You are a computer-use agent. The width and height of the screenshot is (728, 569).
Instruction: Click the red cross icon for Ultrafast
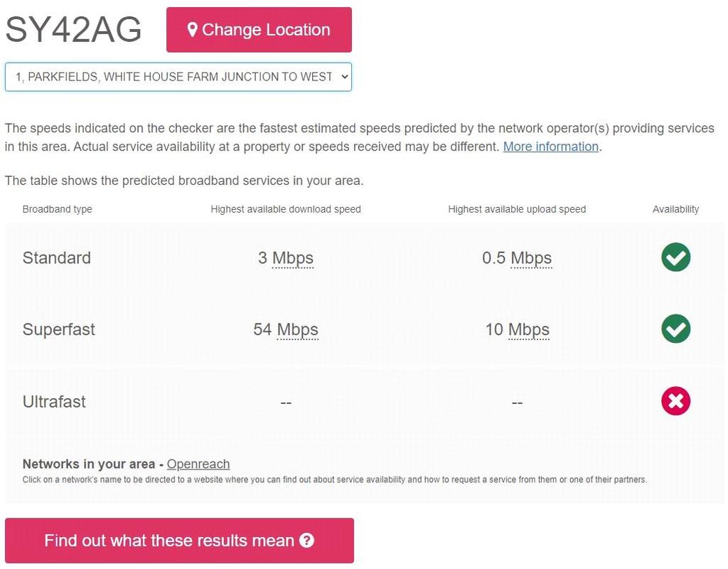coord(675,401)
